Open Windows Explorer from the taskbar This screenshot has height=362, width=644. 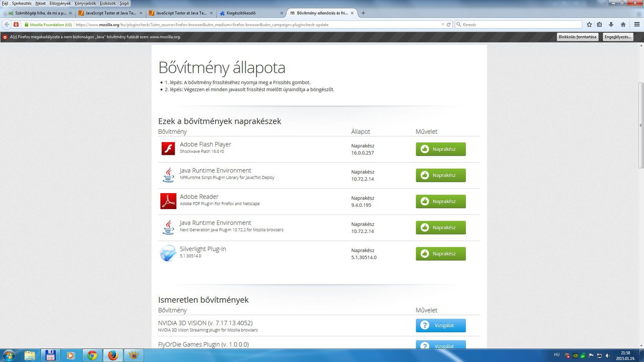tap(30, 355)
